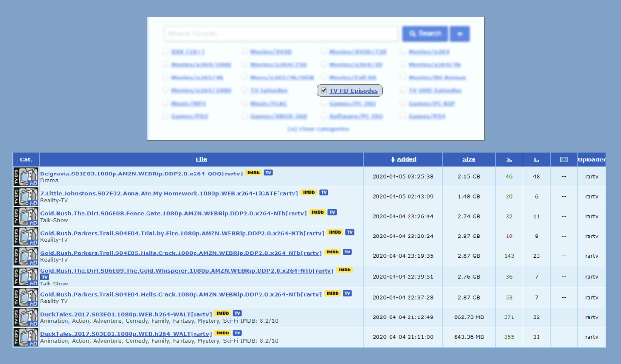Click the TV badge for DuckTales.2017.S03E01
The width and height of the screenshot is (621, 364).
click(x=237, y=313)
